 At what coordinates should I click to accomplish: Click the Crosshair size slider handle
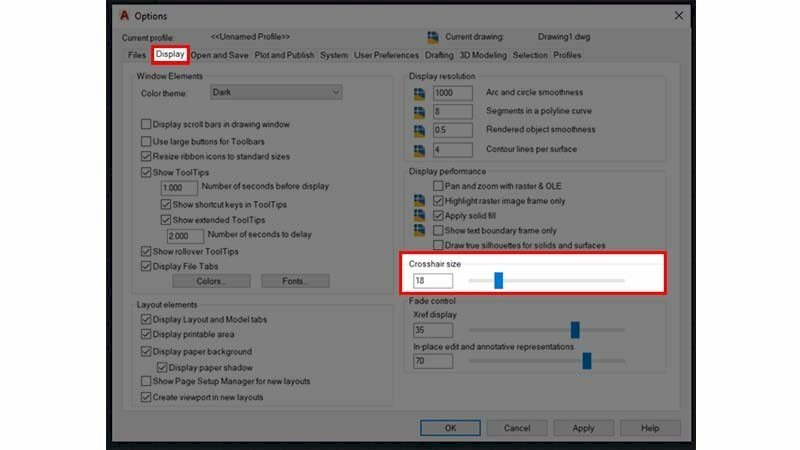[498, 280]
